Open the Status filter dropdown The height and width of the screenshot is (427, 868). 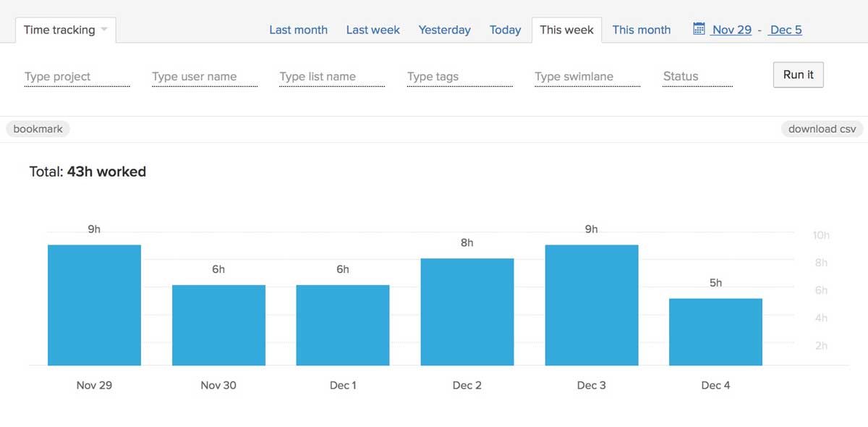(694, 76)
